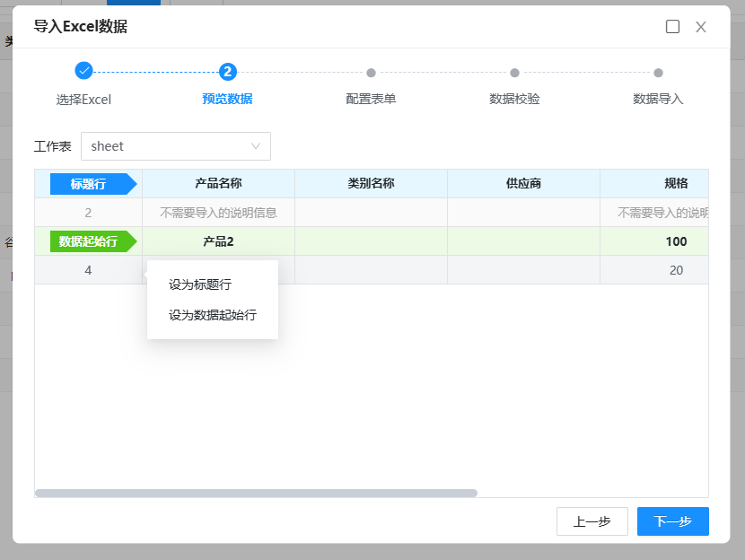
Task: Click the blue 标题行 arrow tag
Action: coord(91,184)
